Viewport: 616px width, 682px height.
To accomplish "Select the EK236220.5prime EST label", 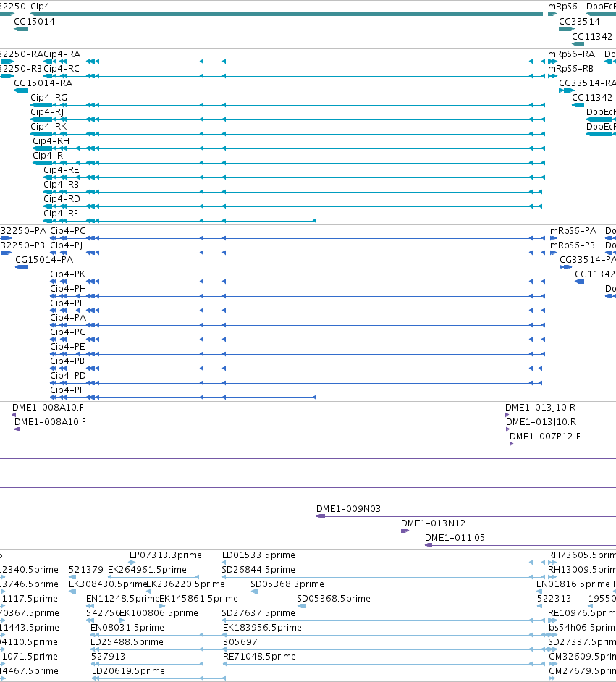I will [185, 584].
